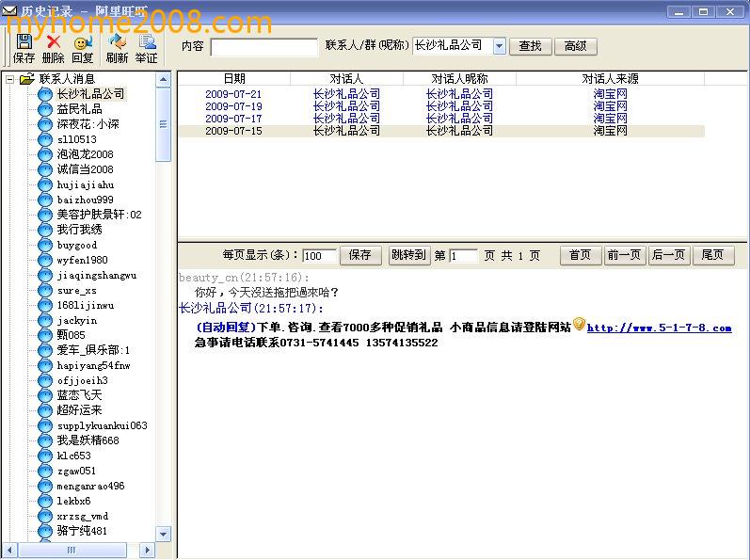Click the 查找 search button

[x=531, y=46]
